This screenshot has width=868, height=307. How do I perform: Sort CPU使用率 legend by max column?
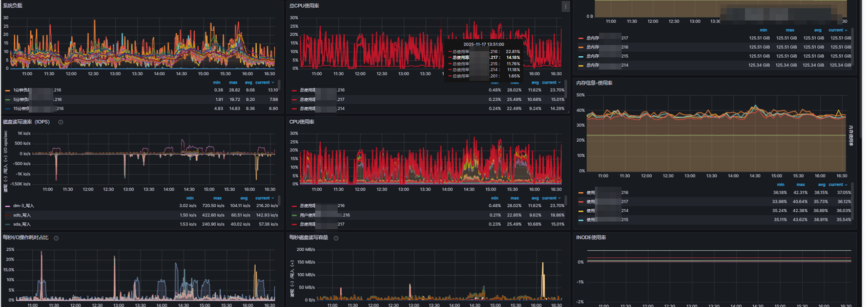pyautogui.click(x=514, y=198)
